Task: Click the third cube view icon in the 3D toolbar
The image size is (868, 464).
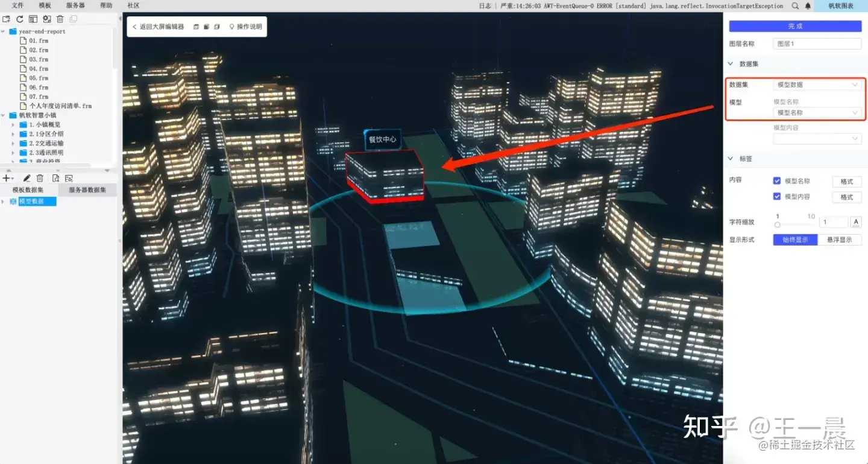Action: pos(217,27)
